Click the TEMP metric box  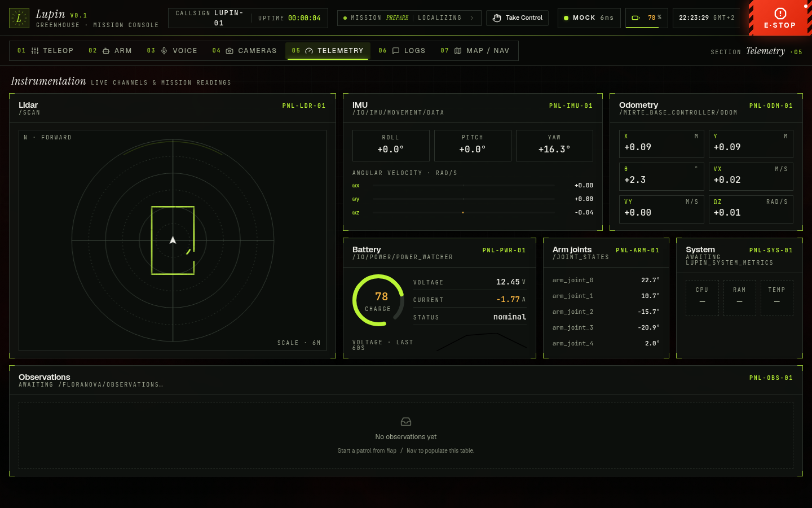tap(777, 298)
